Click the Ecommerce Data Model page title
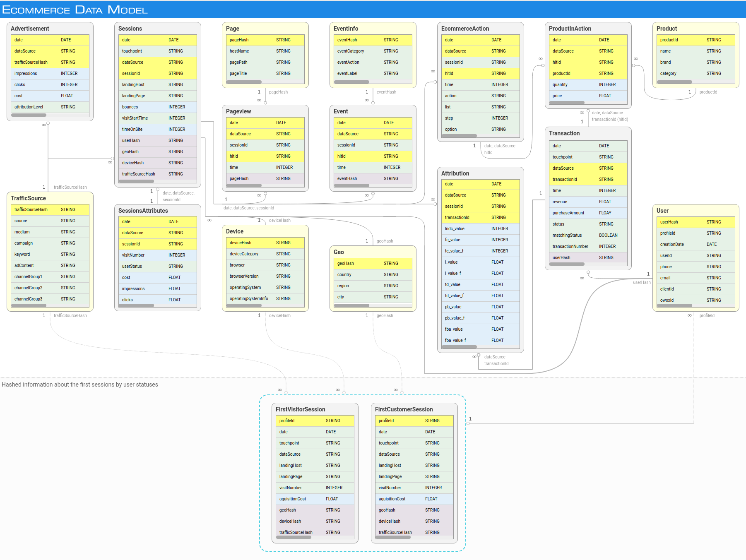This screenshot has height=560, width=746. (75, 10)
